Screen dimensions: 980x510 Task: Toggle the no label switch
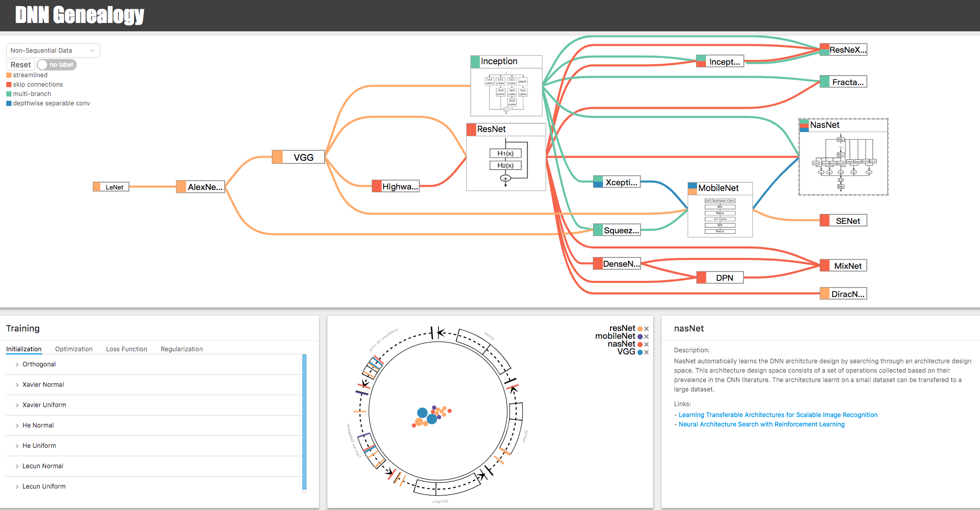pos(57,65)
